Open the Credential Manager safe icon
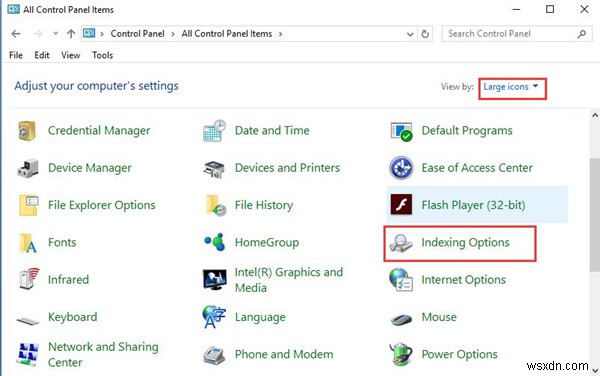Viewport: 600px width, 376px height. [x=27, y=131]
